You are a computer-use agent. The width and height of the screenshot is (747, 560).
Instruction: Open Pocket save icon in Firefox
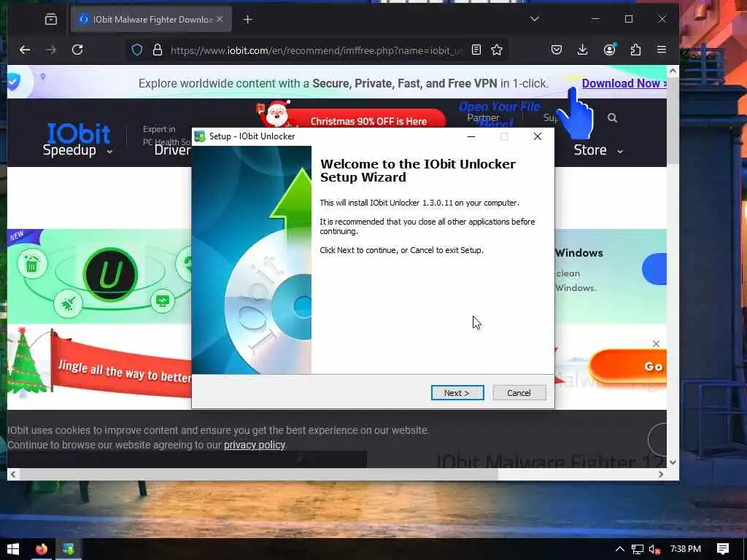tap(557, 50)
